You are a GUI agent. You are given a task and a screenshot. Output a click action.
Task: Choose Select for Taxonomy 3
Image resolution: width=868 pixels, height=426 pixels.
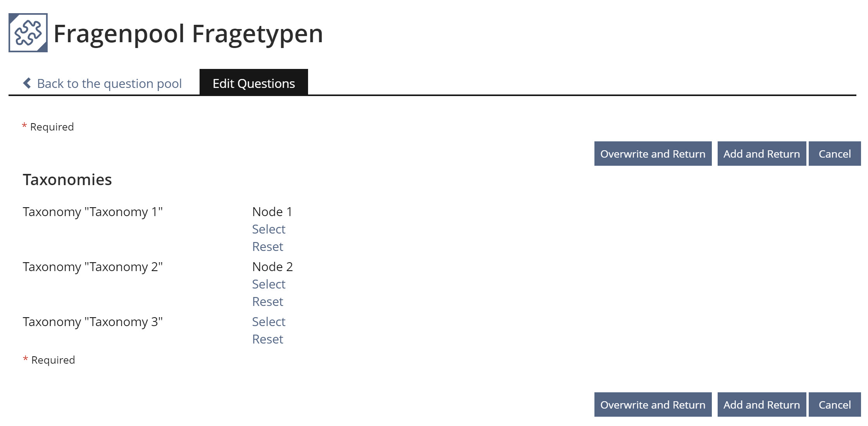point(269,322)
